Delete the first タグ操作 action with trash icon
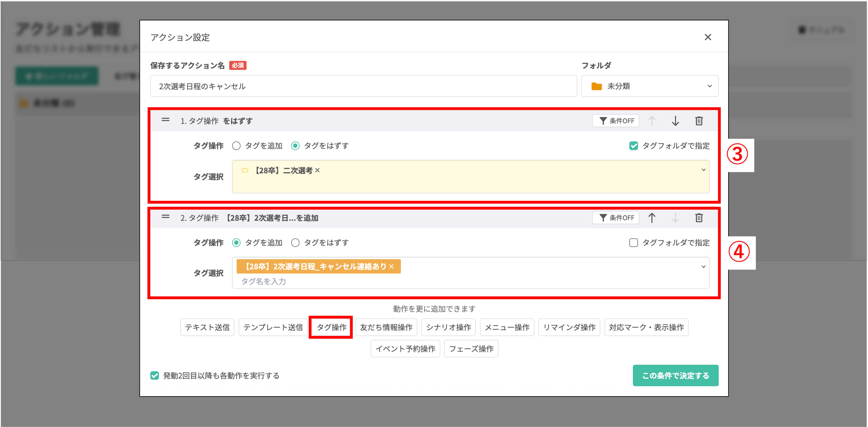Screen dimensions: 868x427 point(699,121)
